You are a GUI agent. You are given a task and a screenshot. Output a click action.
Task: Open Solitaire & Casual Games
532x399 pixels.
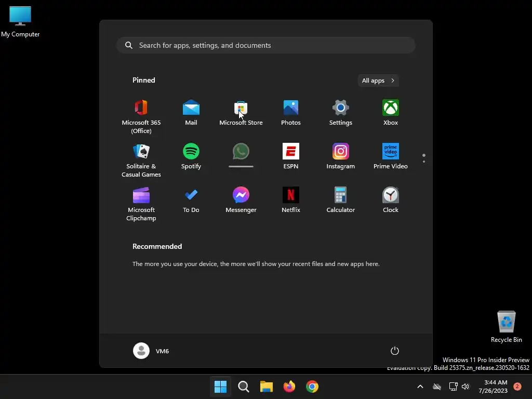click(141, 160)
